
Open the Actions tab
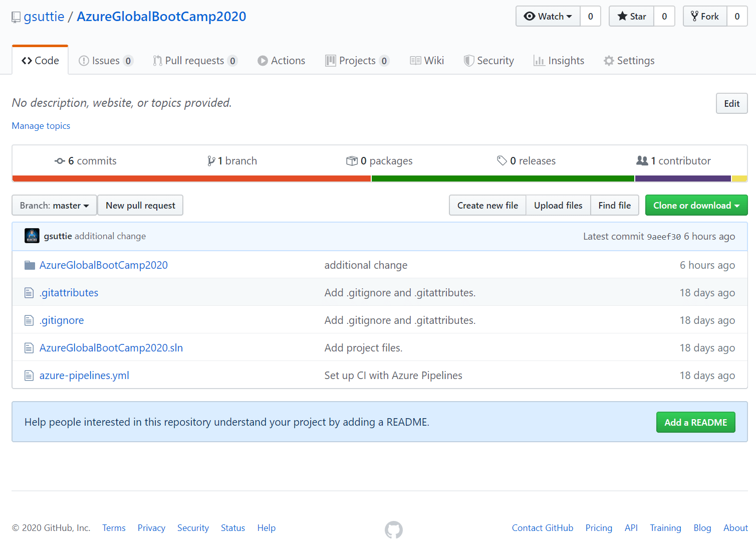pyautogui.click(x=282, y=61)
